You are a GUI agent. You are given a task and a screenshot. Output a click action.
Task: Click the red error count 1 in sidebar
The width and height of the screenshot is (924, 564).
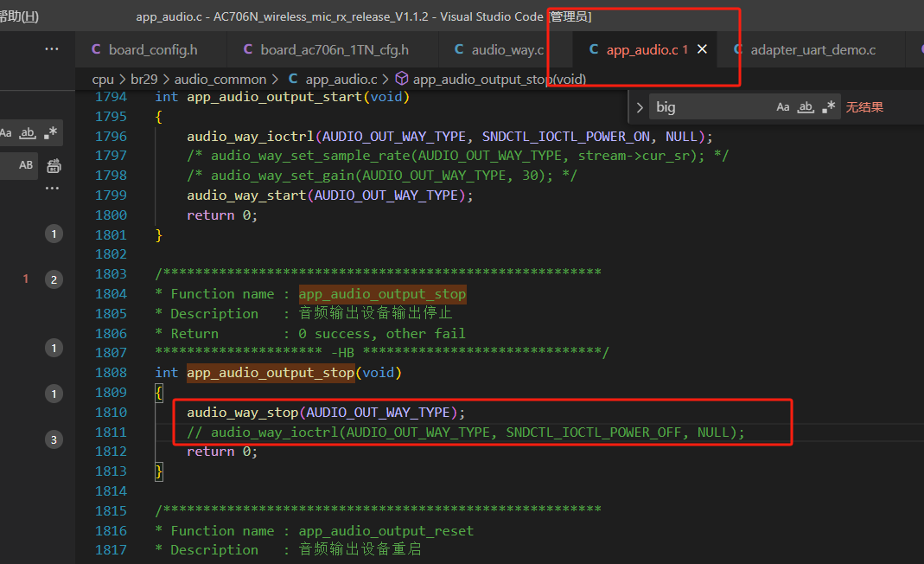25,279
